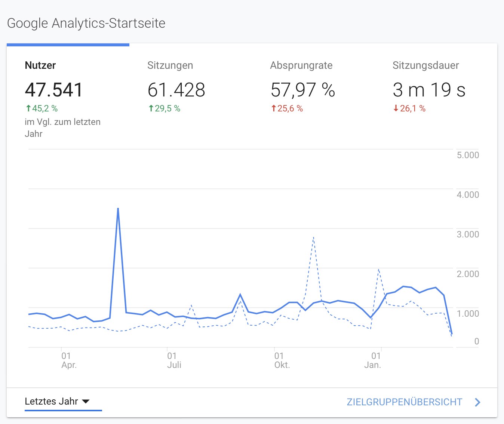
Task: Click the 01 Jan. axis label
Action: pyautogui.click(x=373, y=360)
